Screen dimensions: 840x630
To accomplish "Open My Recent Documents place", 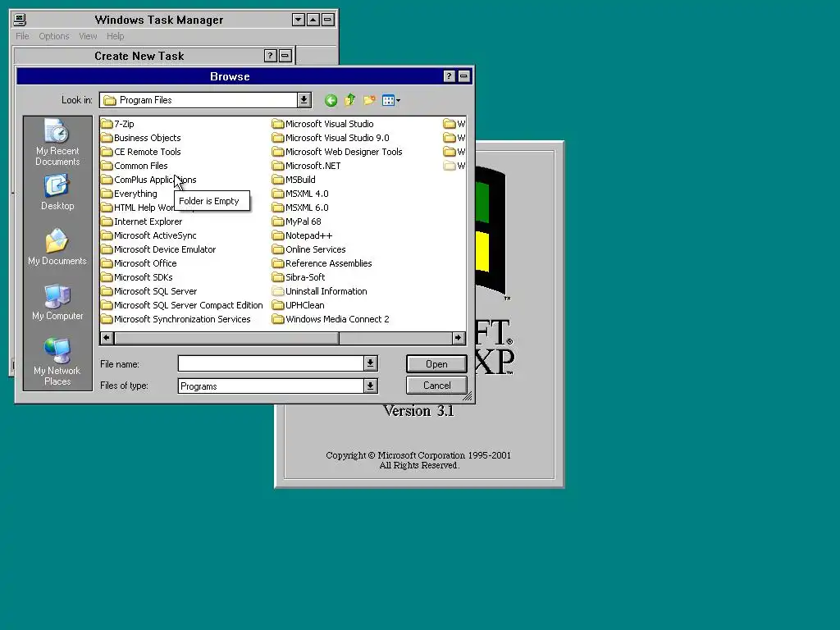I will [57, 143].
